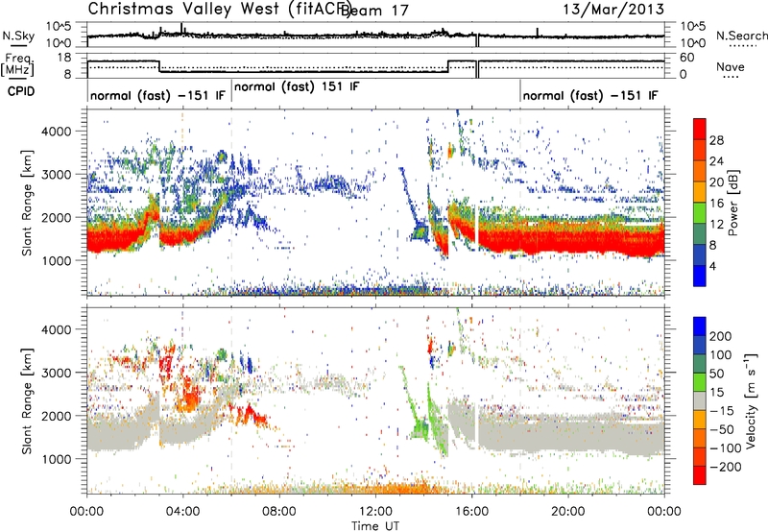Screen dimensions: 768x532
Task: Click '4000' on the power panel axis
Action: (x=56, y=132)
